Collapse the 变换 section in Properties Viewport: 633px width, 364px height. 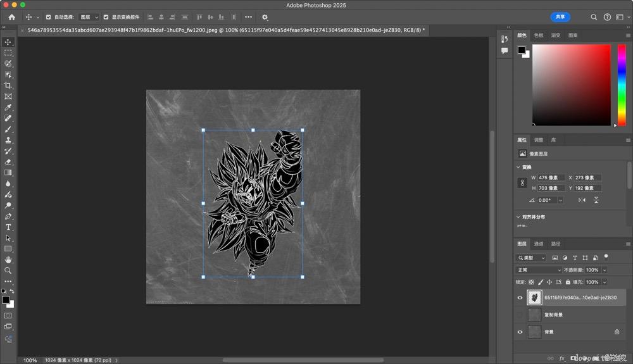click(x=518, y=167)
